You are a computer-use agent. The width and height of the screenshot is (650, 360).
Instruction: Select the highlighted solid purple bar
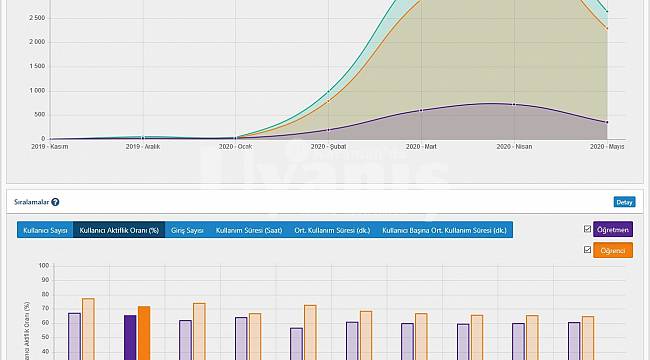[130, 338]
